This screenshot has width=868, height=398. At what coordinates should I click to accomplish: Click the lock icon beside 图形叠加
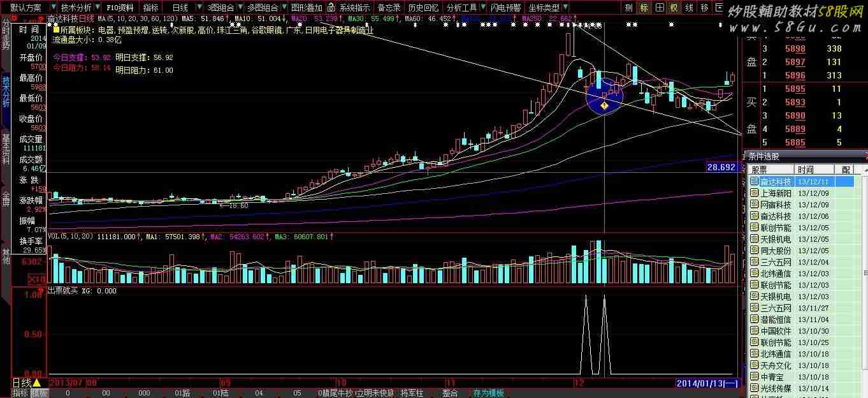tap(331, 8)
